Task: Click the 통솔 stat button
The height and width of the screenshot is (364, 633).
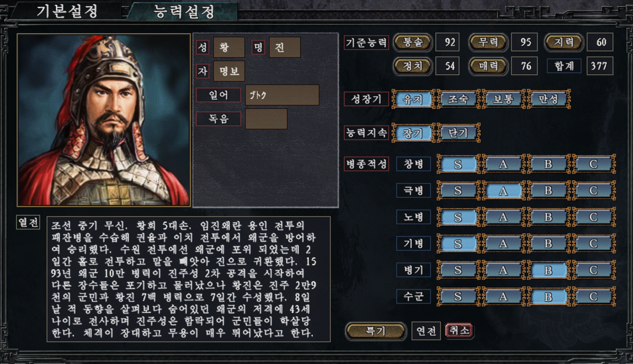Action: pos(412,42)
